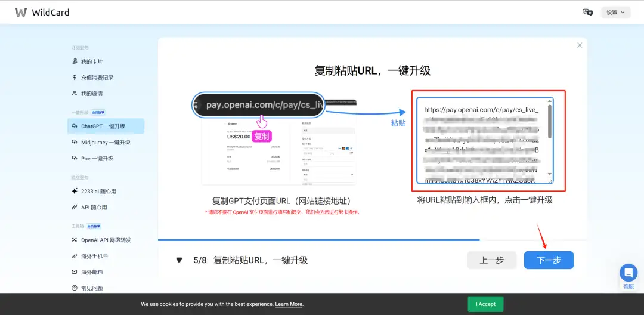Click the WildCard logo icon
The height and width of the screenshot is (315, 644).
[x=20, y=13]
